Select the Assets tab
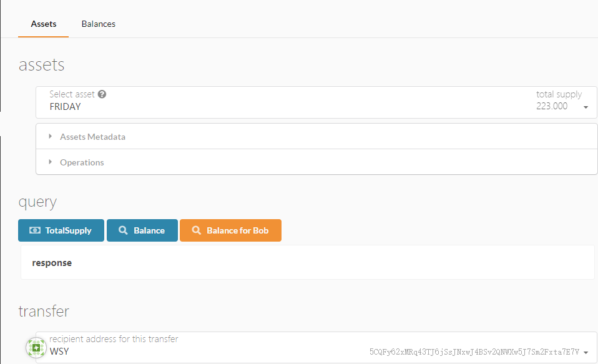Screen dimensions: 598x364 point(44,24)
